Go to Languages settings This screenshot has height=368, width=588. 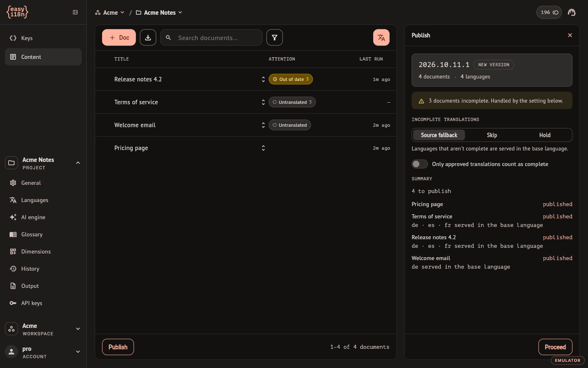pos(43,200)
